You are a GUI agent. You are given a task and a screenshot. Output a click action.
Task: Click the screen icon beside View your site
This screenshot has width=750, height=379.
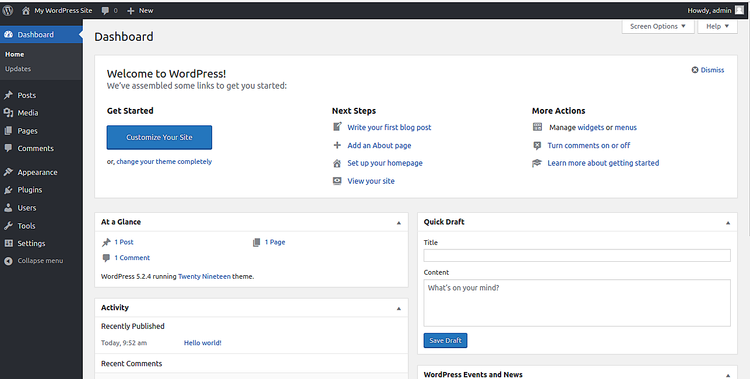337,181
